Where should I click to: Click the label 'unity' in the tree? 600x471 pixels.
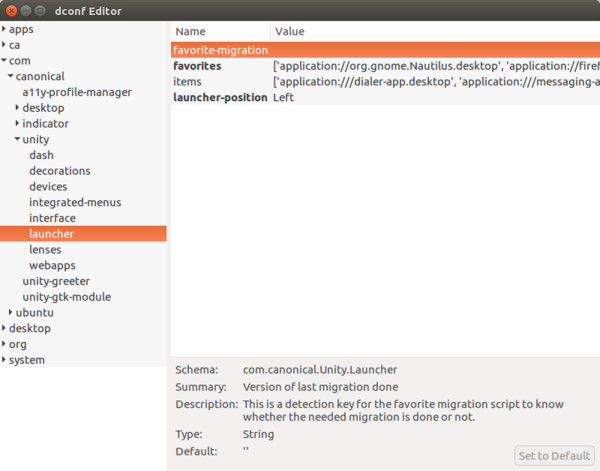36,139
